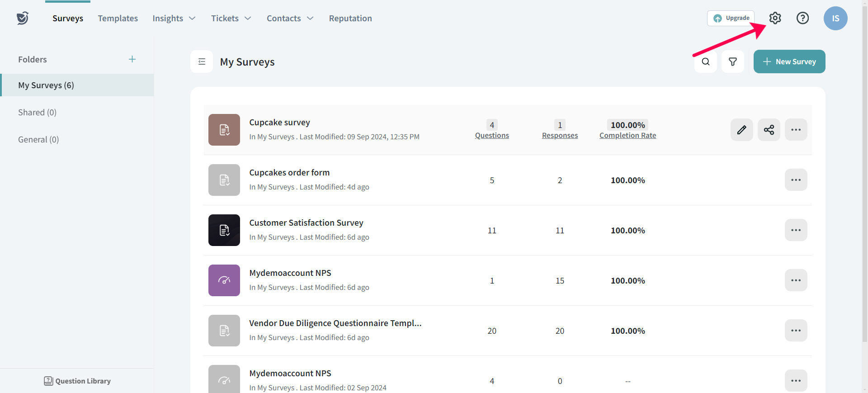Go to the Reputation tab
Screen dimensions: 868x393
[x=350, y=18]
